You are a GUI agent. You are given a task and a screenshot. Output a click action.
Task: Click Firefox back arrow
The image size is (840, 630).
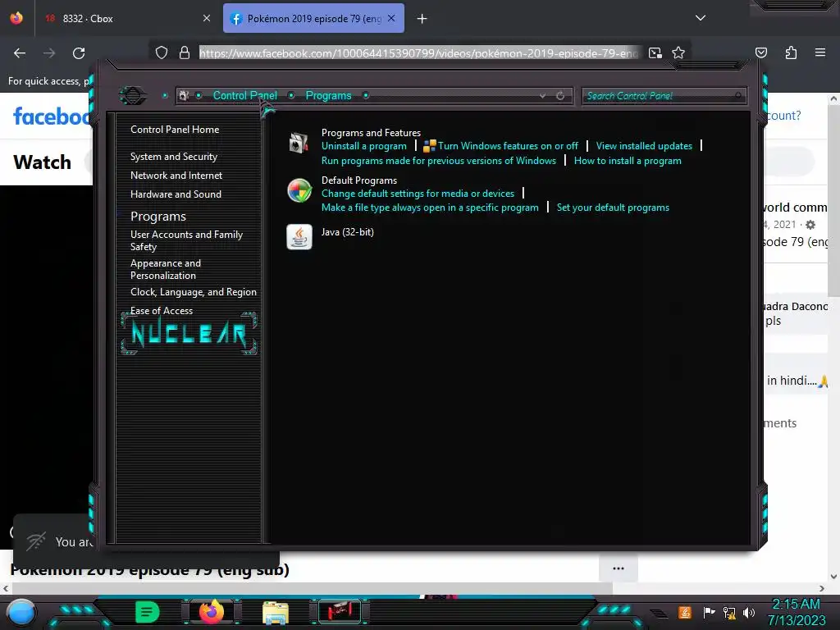20,53
